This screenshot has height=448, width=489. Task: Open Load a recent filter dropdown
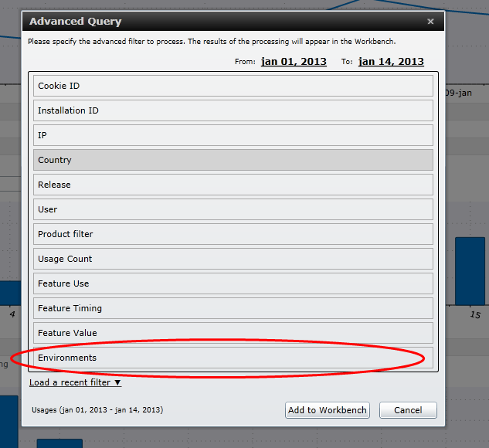point(75,382)
